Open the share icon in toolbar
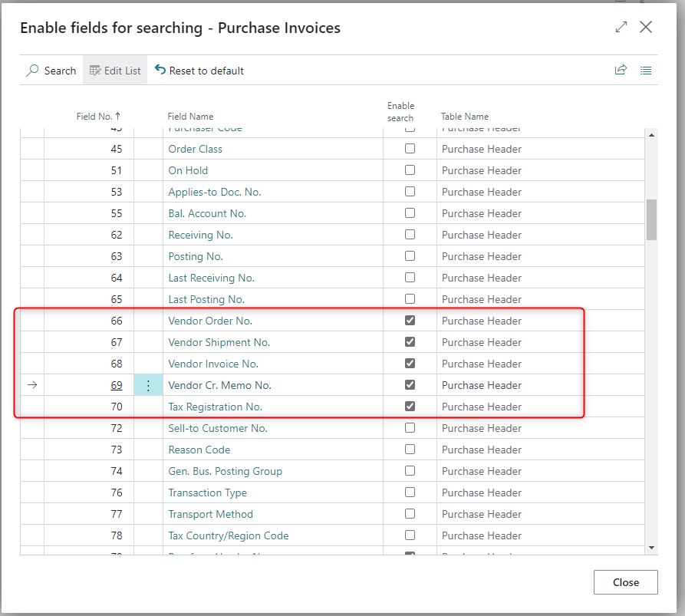This screenshot has width=685, height=616. [621, 71]
